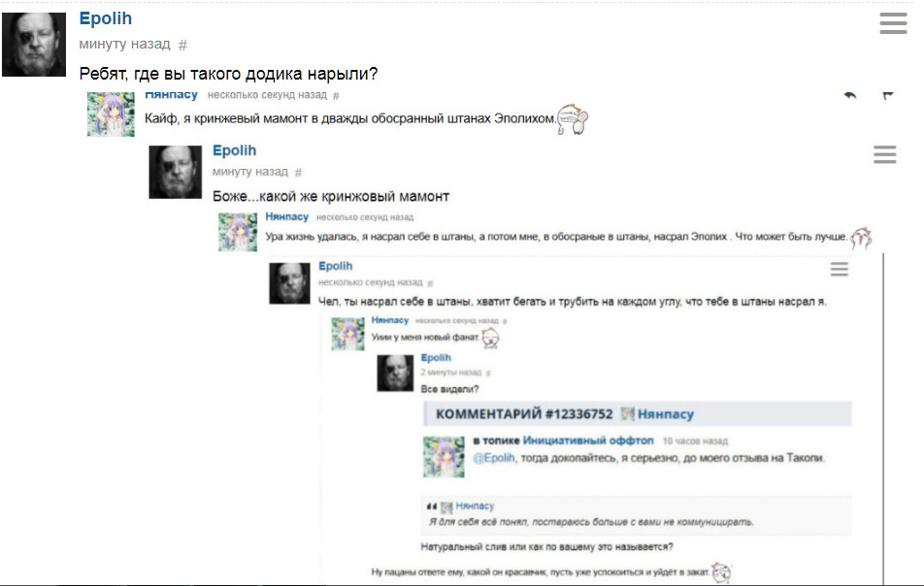Click Няяпасу anime avatar on first reply

111,114
